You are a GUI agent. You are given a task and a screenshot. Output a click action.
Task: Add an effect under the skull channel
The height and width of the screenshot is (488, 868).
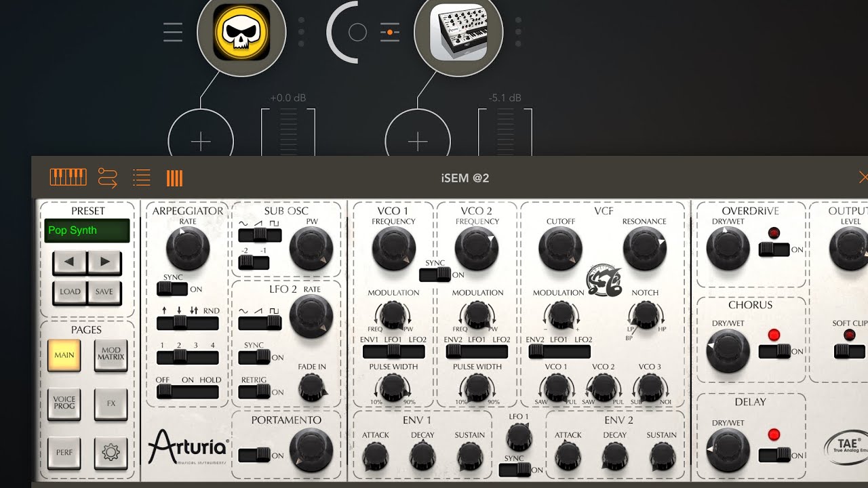(201, 141)
